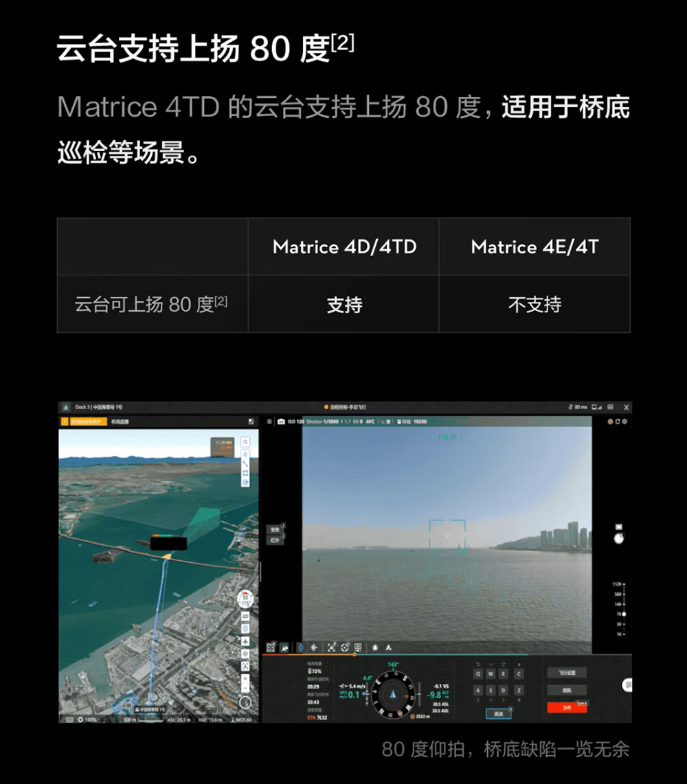Click the D right key
This screenshot has height=784, width=687.
504,691
